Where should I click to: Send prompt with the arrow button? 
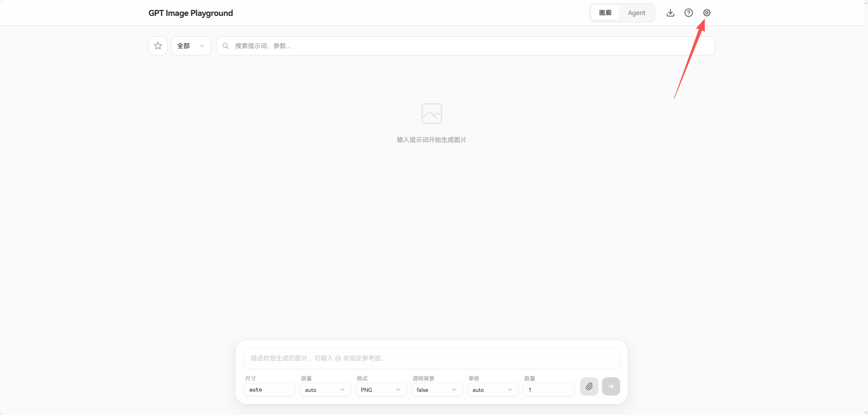tap(611, 386)
